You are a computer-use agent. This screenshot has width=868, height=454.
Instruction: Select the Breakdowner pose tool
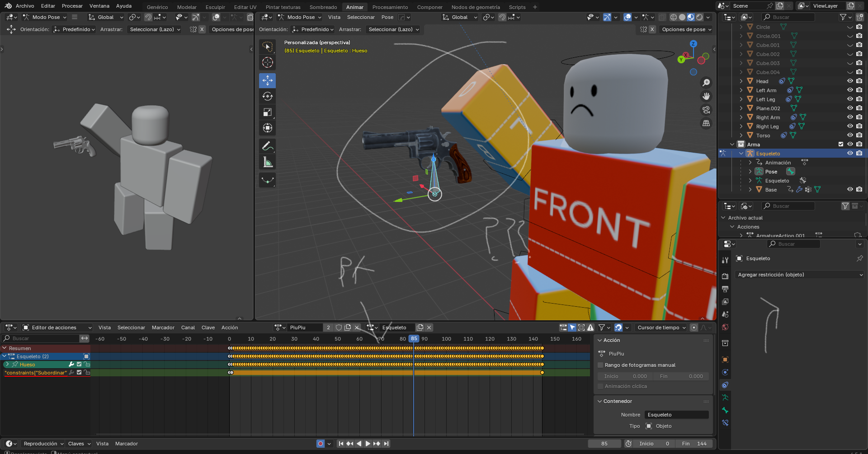268,180
